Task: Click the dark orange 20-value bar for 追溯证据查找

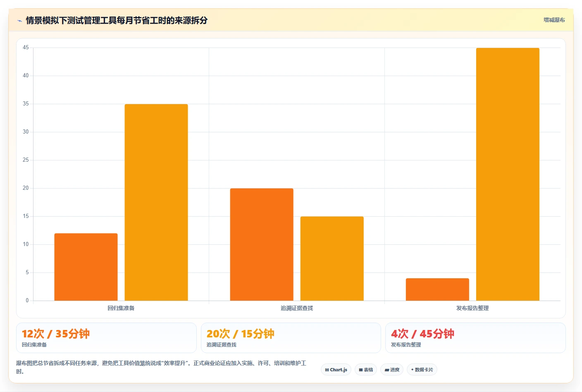Action: pyautogui.click(x=262, y=244)
